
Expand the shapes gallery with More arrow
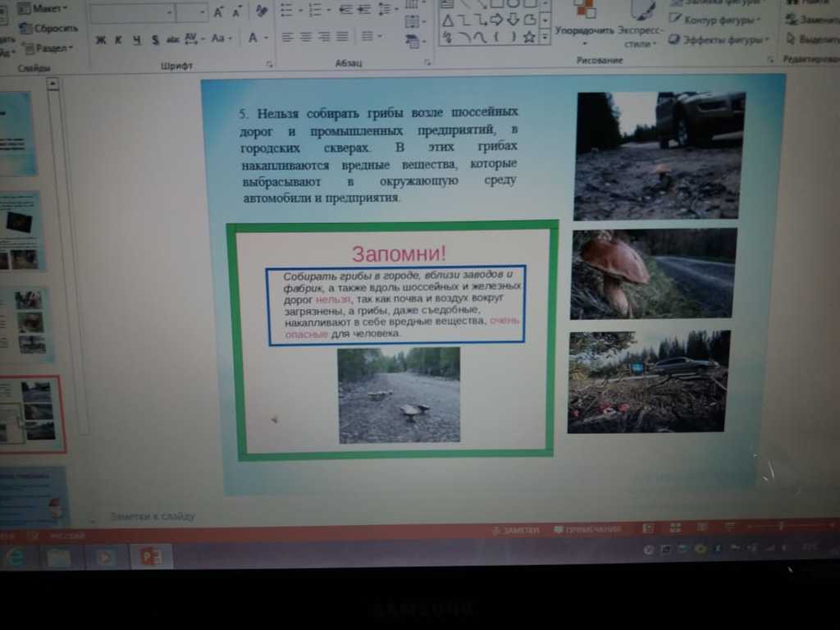pos(545,38)
